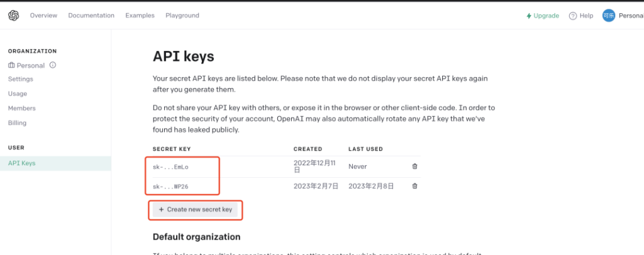Switch to the Playground tab
Image resolution: width=644 pixels, height=255 pixels.
pos(182,16)
